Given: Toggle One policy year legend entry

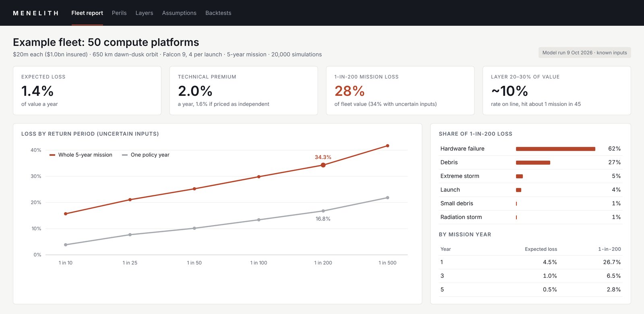Looking at the screenshot, I should point(145,155).
